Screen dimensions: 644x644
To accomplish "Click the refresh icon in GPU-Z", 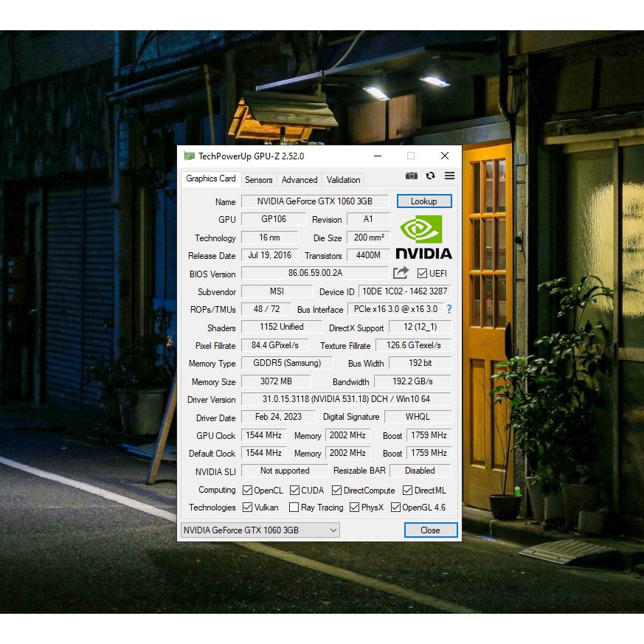I will coord(430,176).
